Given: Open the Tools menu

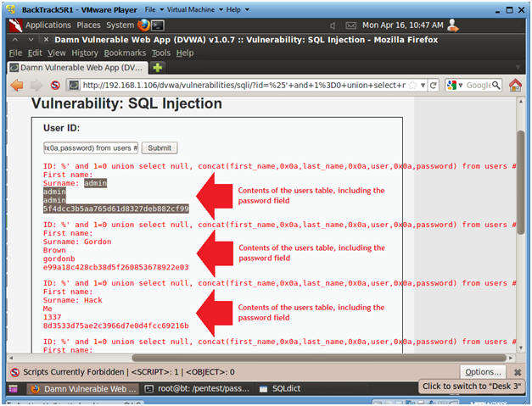Looking at the screenshot, I should click(x=161, y=53).
